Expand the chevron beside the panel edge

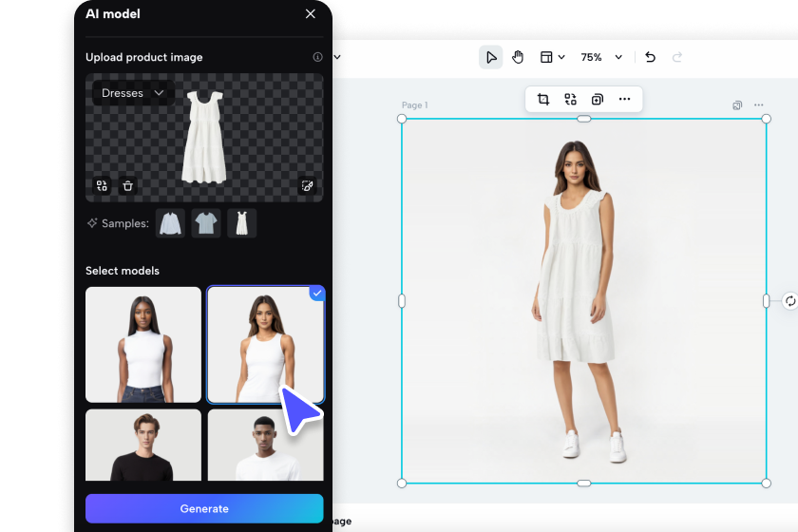337,57
